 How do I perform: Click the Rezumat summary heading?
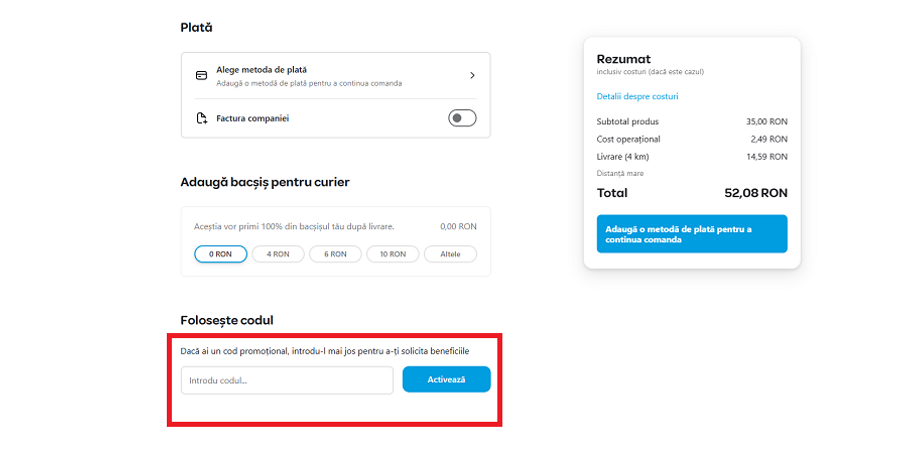pyautogui.click(x=624, y=59)
